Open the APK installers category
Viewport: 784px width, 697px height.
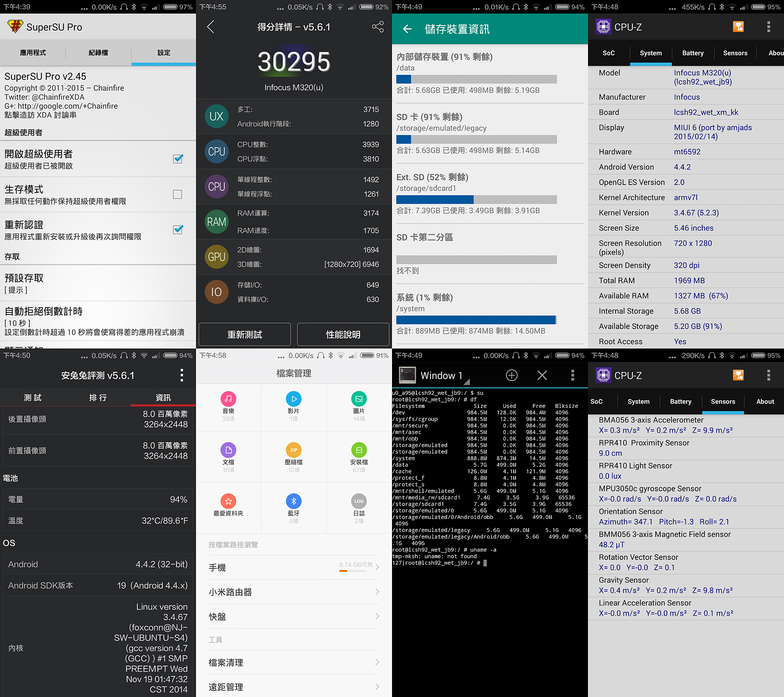[x=359, y=457]
